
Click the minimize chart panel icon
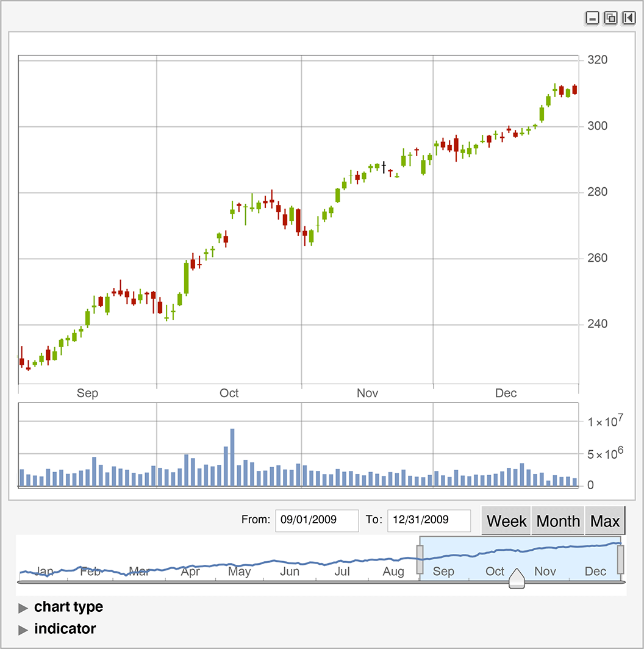(592, 18)
